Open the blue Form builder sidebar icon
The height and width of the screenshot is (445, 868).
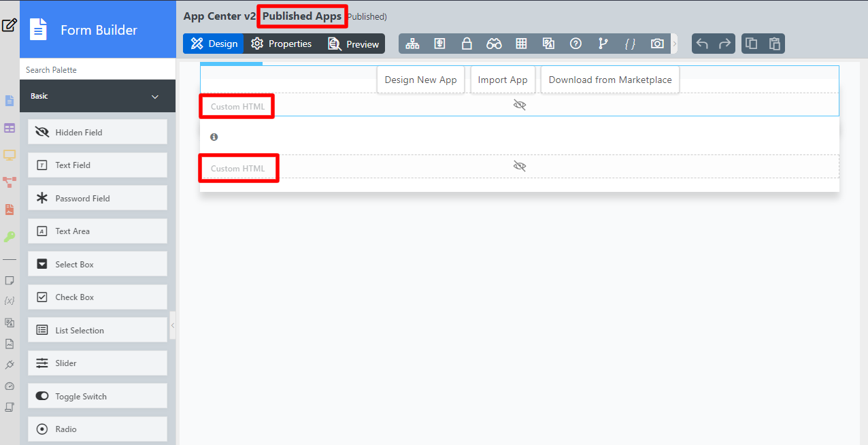[x=10, y=101]
